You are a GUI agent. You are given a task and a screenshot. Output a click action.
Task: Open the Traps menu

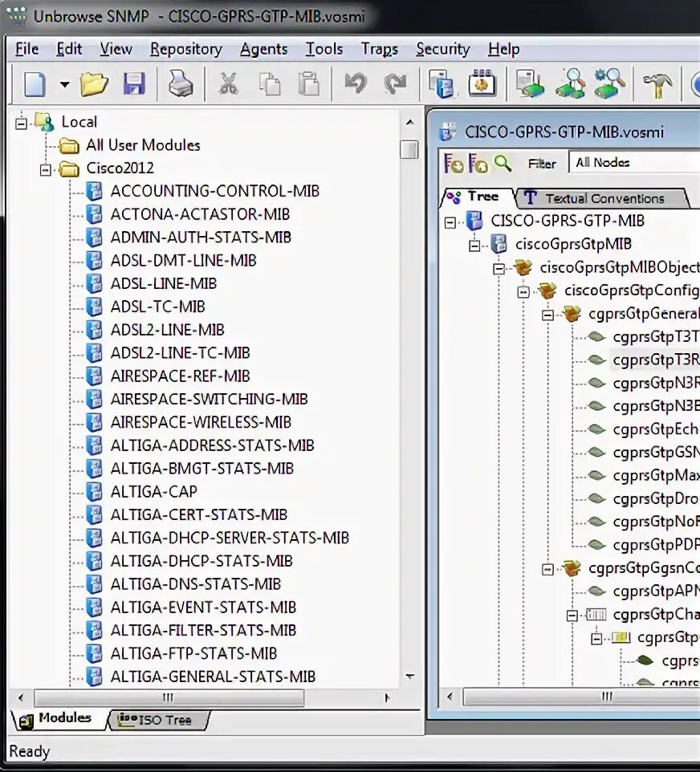point(380,49)
